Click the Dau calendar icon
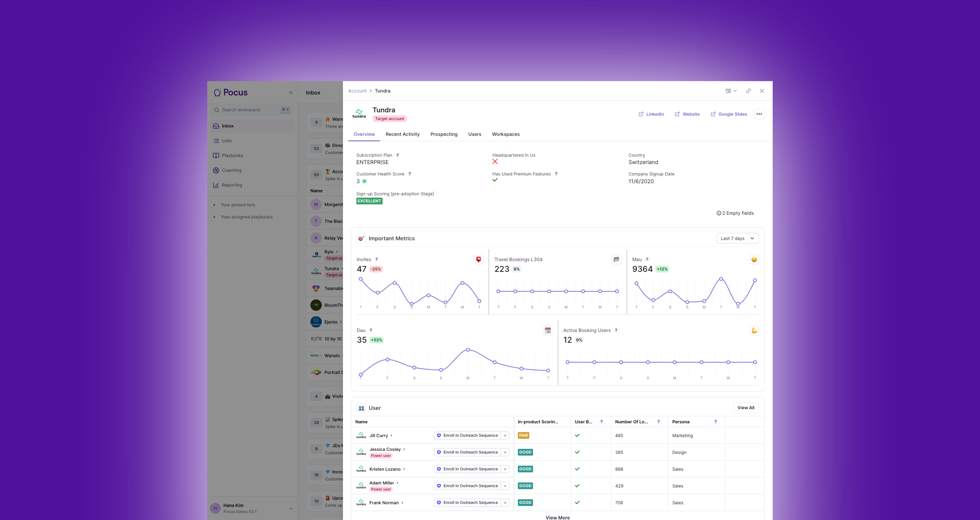The height and width of the screenshot is (520, 980). [x=547, y=330]
